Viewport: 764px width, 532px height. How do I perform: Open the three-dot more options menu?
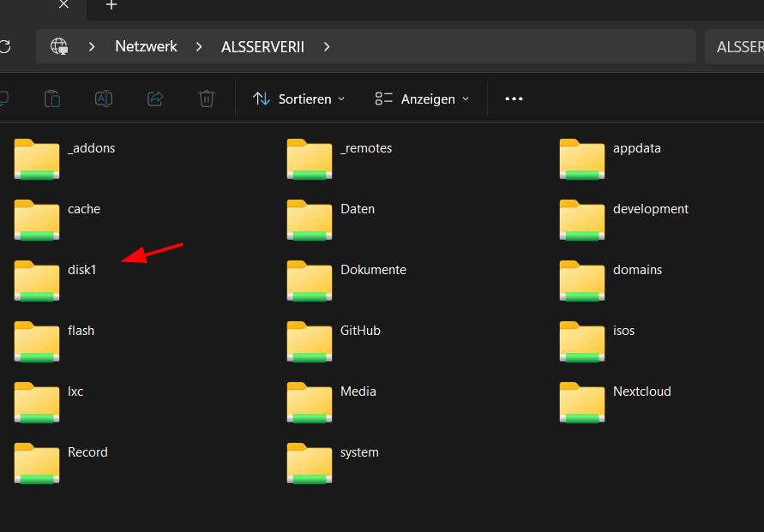click(514, 99)
